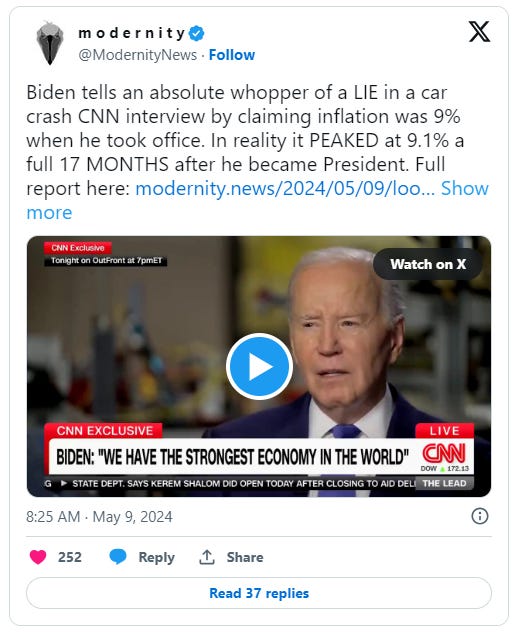The height and width of the screenshot is (632, 516).
Task: Click the Reply text label
Action: click(156, 557)
